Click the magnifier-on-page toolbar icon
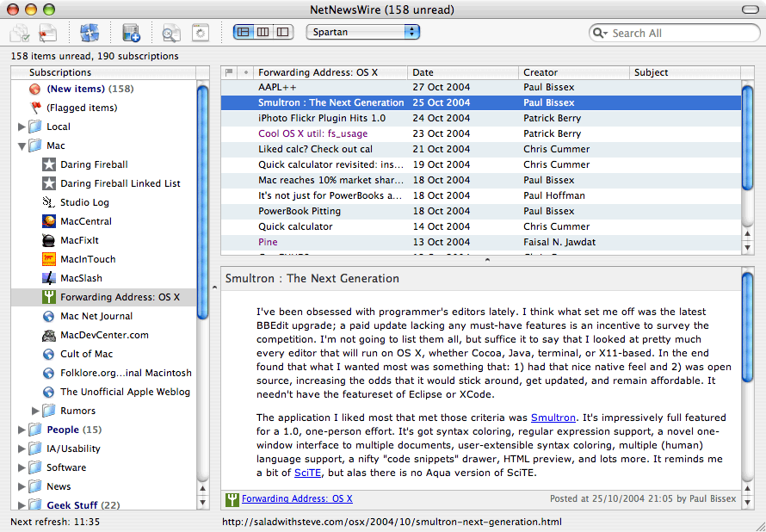 click(x=171, y=34)
